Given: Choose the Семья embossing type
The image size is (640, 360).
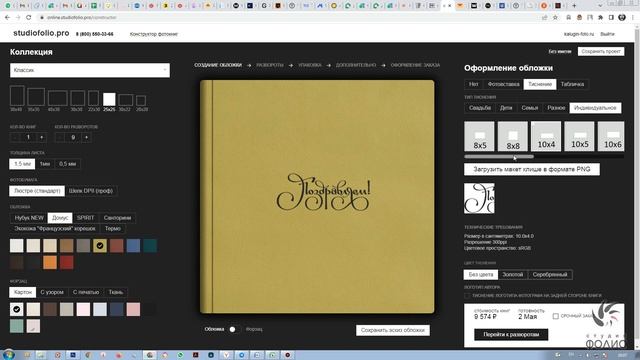Looking at the screenshot, I should [529, 108].
